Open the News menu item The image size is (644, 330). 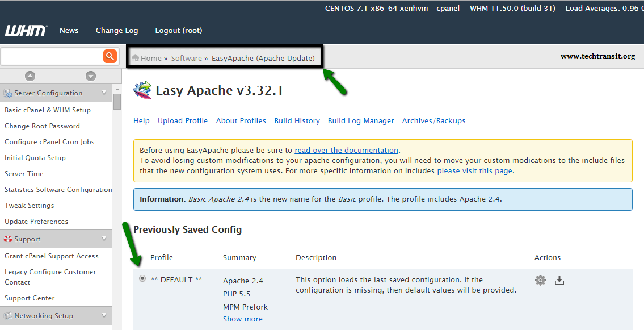[69, 31]
